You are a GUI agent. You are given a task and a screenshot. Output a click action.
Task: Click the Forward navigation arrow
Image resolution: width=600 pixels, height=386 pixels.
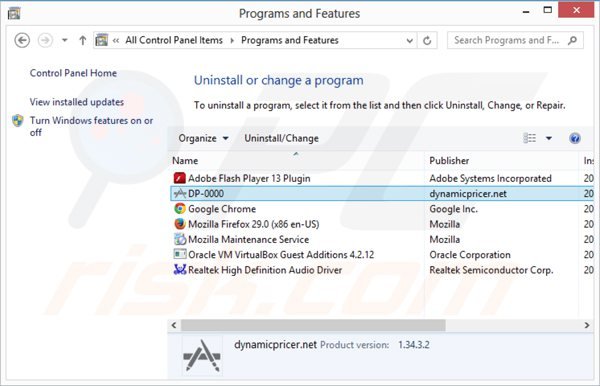point(45,40)
